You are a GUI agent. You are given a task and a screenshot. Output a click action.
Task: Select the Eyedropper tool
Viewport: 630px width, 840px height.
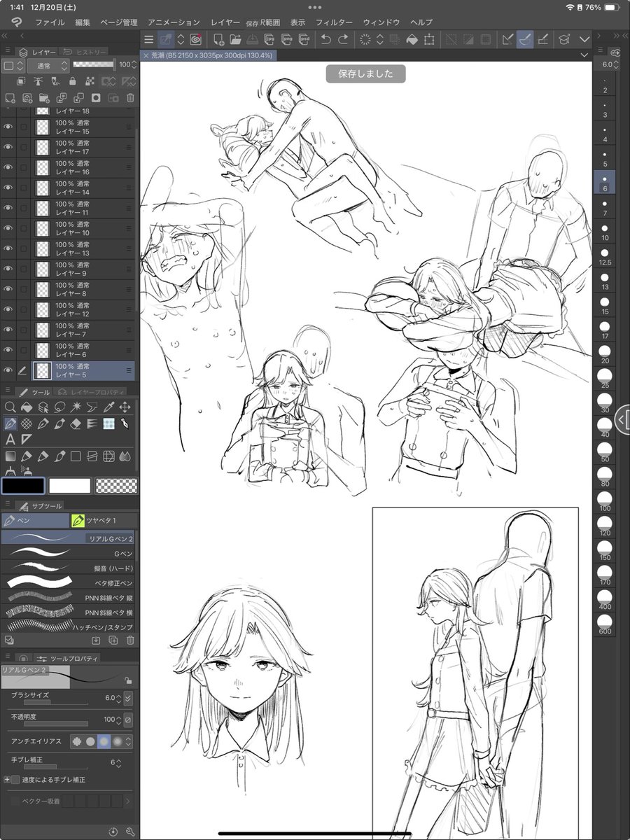tap(108, 407)
